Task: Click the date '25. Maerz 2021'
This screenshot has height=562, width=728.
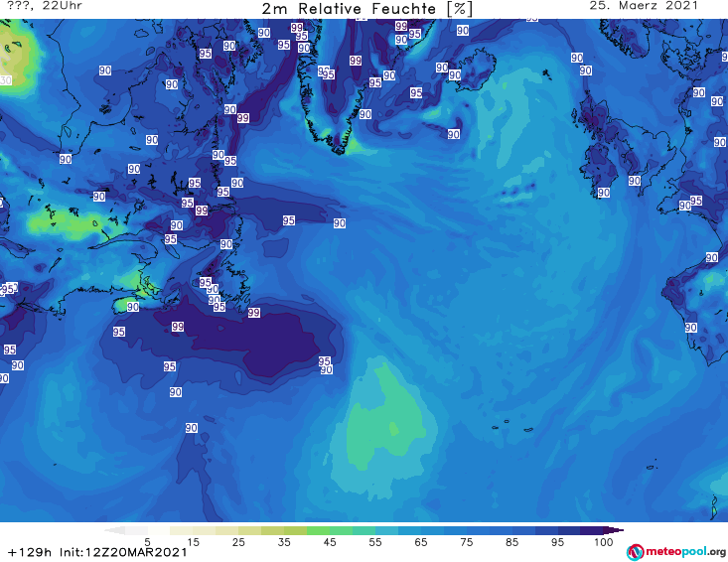Action: tap(644, 6)
